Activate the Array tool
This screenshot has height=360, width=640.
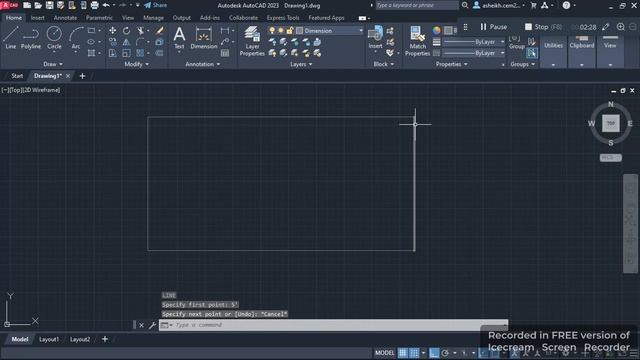[140, 53]
